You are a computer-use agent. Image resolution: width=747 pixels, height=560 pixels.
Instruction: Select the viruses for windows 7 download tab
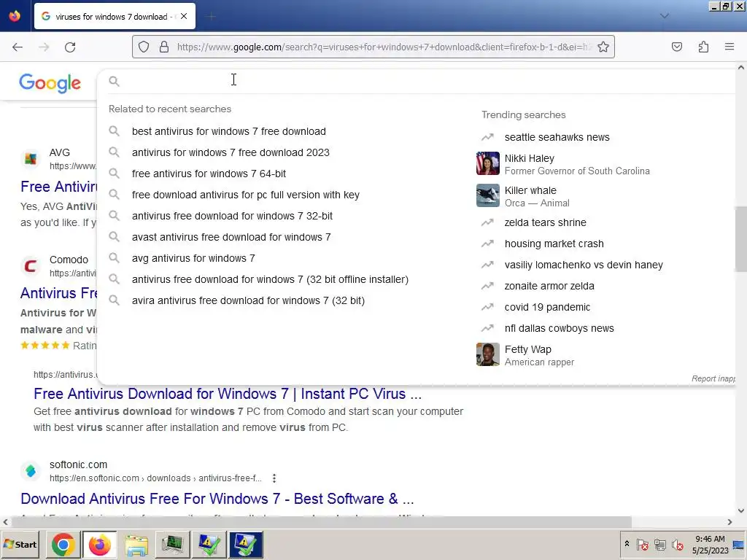(115, 16)
